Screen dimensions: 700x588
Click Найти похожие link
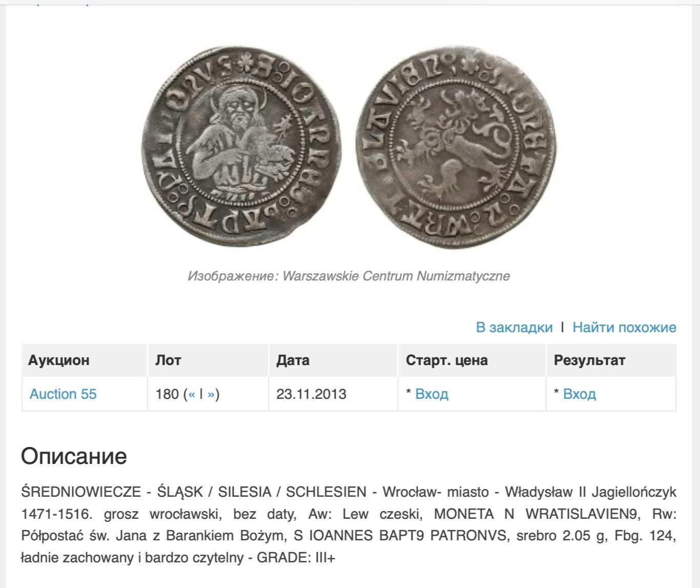[x=624, y=327]
